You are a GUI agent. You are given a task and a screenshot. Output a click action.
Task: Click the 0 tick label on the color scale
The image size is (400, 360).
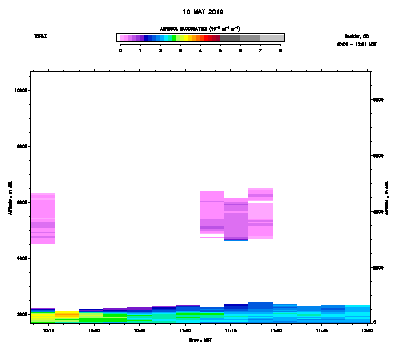[x=120, y=51]
